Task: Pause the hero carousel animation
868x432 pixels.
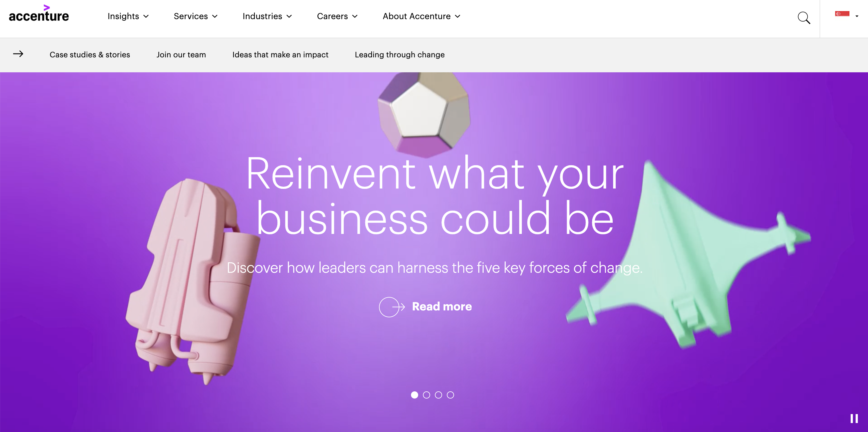Action: click(x=854, y=419)
